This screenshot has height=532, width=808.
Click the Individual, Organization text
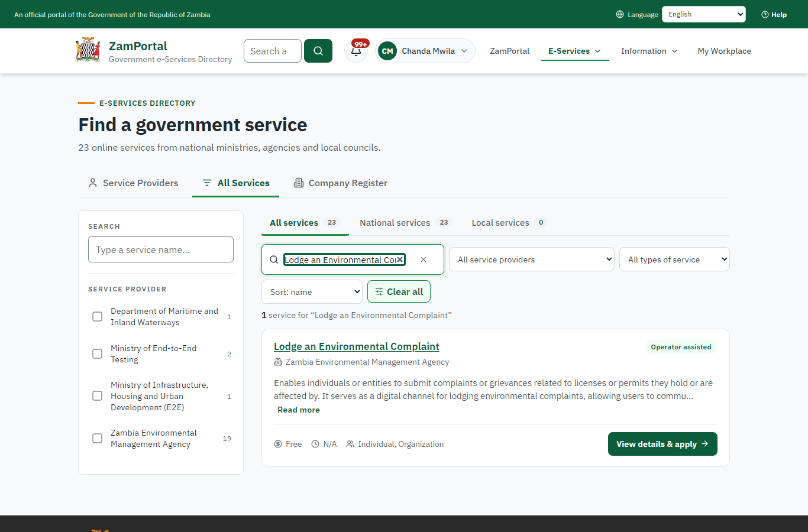(x=400, y=444)
